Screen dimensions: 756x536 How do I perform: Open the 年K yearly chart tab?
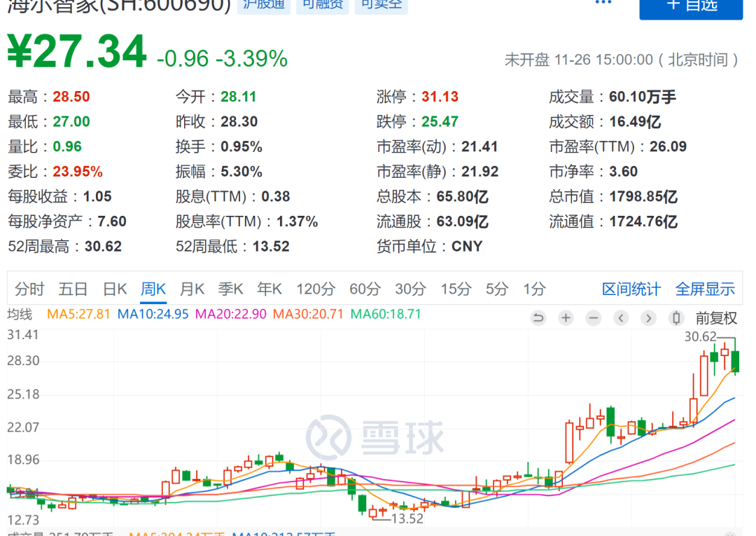pos(269,289)
